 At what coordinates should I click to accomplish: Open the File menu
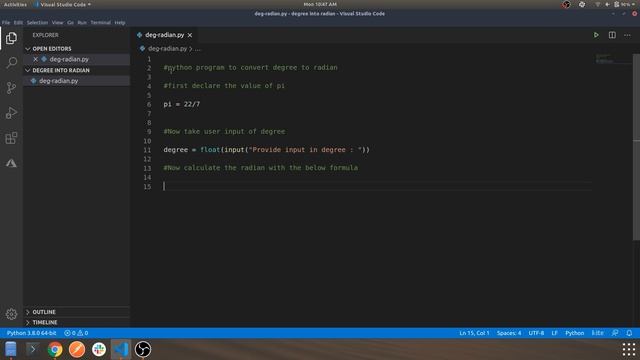tap(6, 23)
